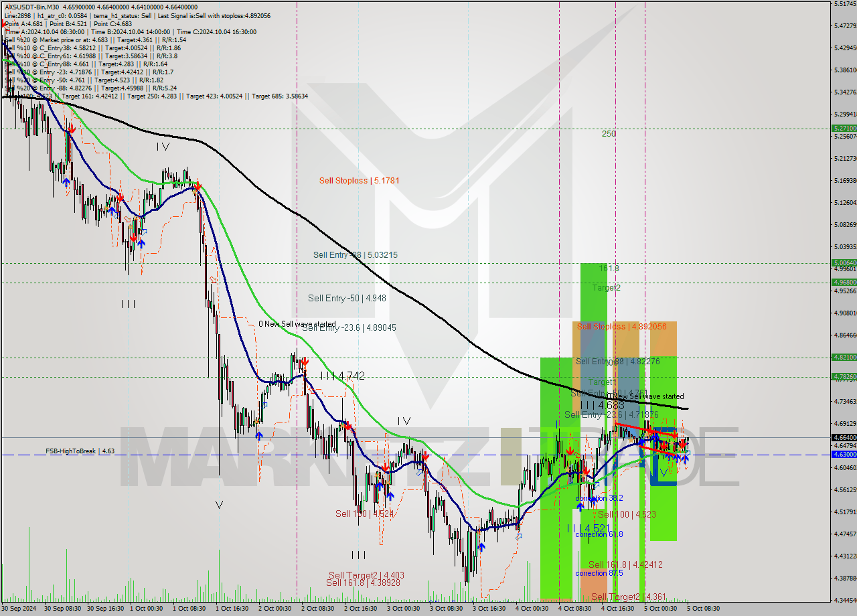Click the 'C_Entry61: 4.61988' sell line
The height and width of the screenshot is (616, 857).
(x=91, y=56)
